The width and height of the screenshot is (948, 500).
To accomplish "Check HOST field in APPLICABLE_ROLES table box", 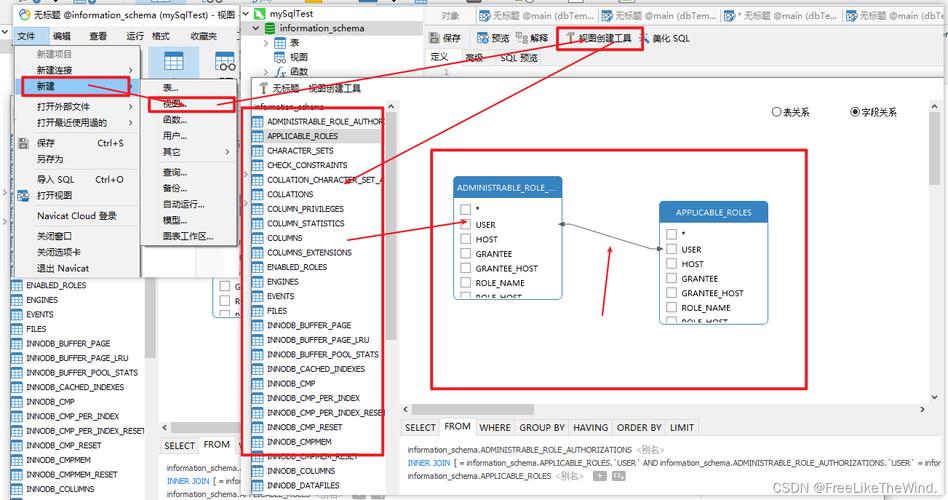I will click(x=671, y=264).
